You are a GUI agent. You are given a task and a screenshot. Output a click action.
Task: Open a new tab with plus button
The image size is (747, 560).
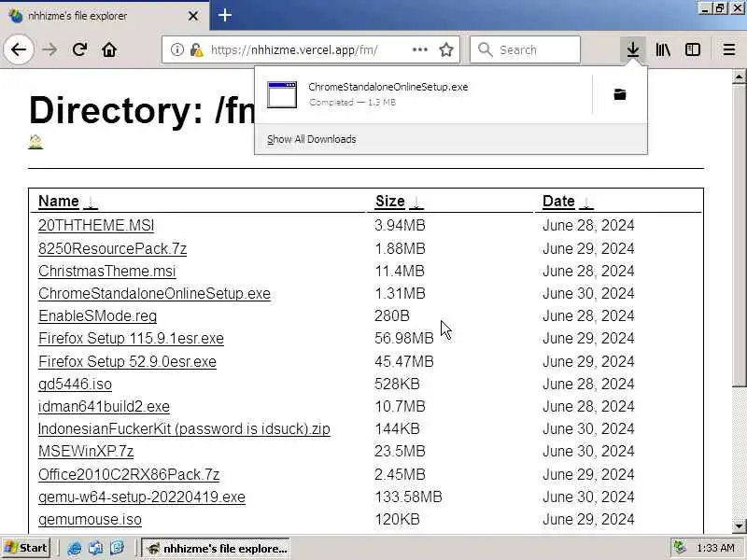[225, 15]
